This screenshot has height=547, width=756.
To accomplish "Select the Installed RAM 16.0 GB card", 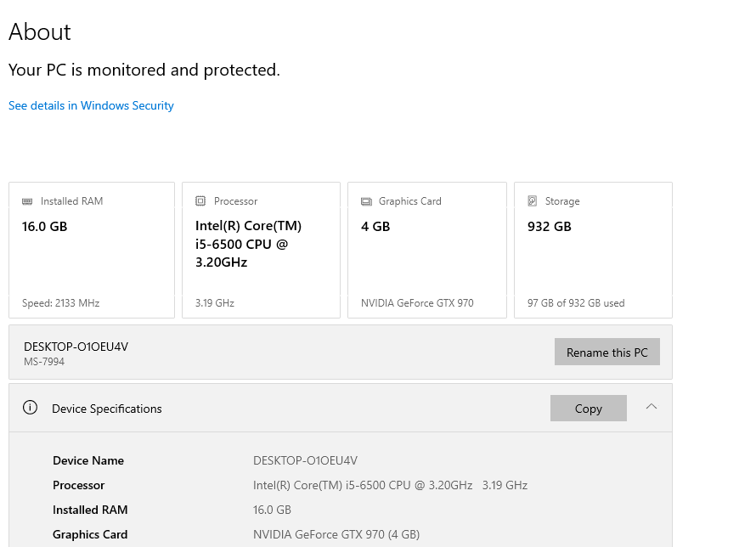I will 92,250.
